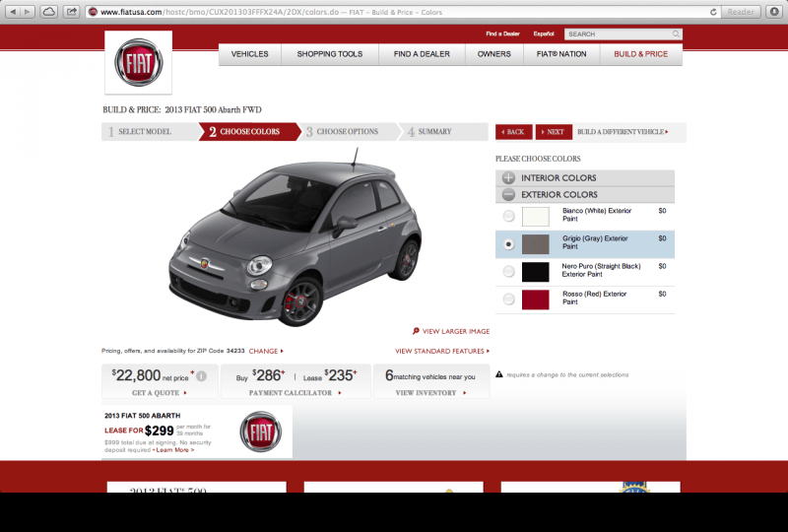Reload the page with the refresh icon

[713, 12]
